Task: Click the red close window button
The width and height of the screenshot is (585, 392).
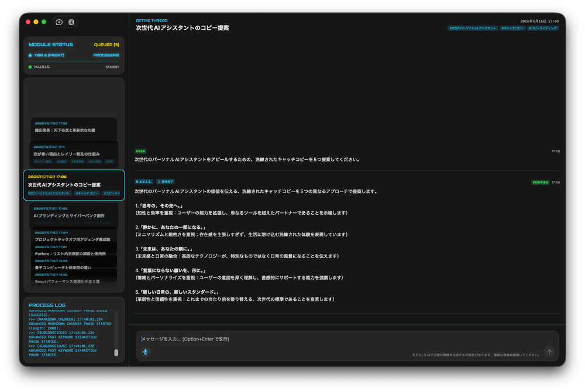Action: click(x=28, y=22)
